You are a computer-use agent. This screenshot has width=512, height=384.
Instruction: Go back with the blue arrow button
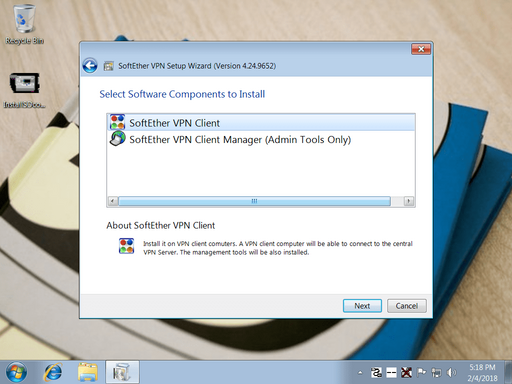point(90,66)
